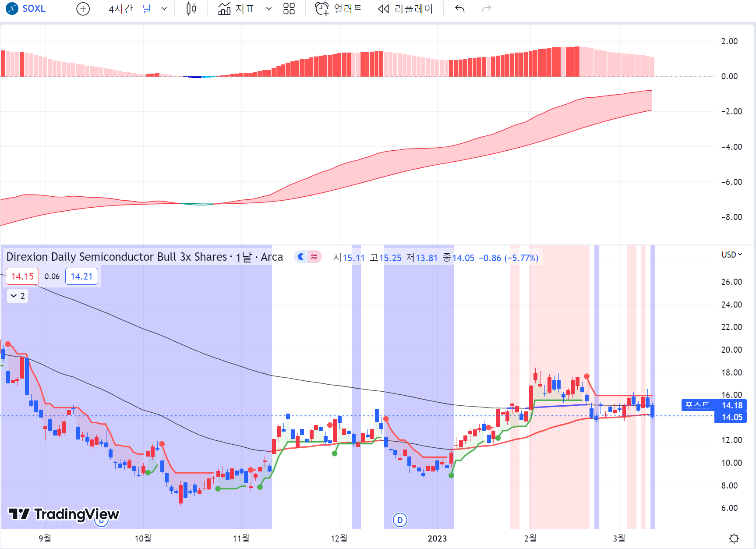Start bar replay with 리플레이 button
The image size is (756, 549).
(405, 9)
